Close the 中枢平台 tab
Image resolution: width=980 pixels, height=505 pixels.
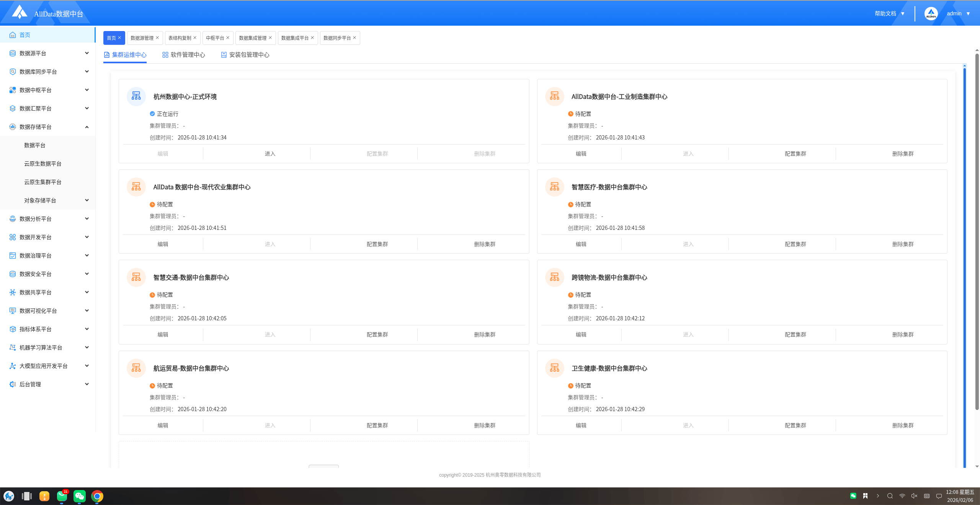click(228, 38)
